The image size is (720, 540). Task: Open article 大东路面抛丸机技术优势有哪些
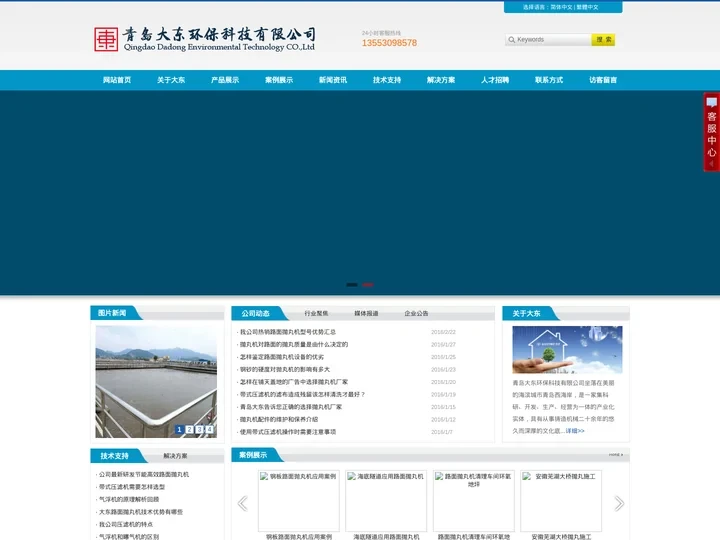click(x=141, y=512)
